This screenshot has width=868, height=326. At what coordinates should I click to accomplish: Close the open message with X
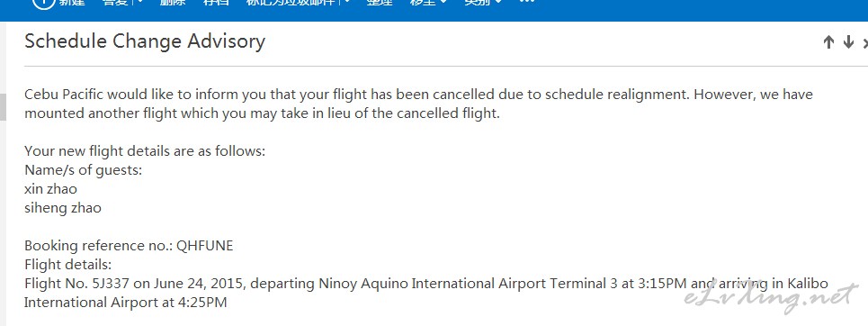coord(865,42)
